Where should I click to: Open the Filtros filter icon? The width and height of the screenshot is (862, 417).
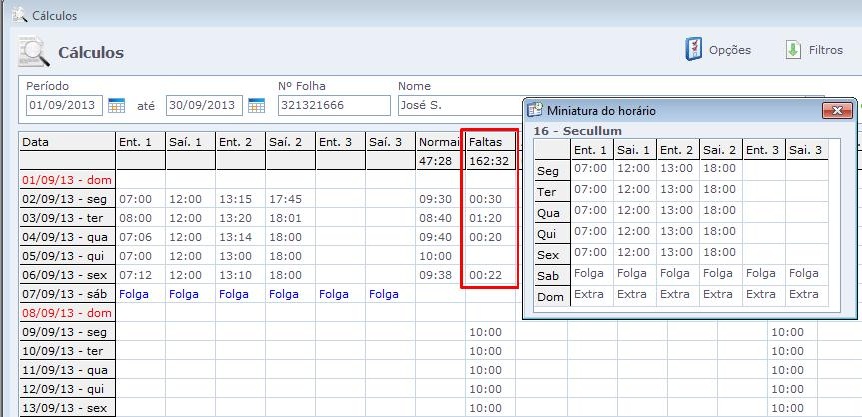pyautogui.click(x=793, y=50)
